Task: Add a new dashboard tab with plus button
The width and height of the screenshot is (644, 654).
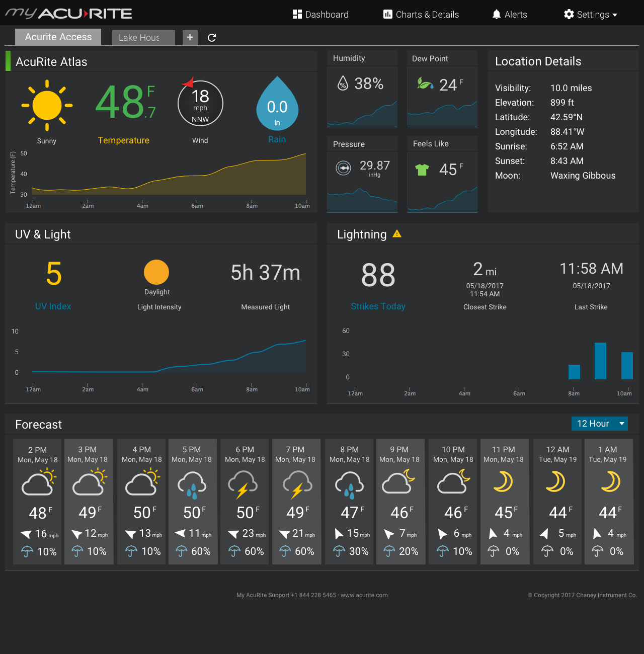Action: 190,37
